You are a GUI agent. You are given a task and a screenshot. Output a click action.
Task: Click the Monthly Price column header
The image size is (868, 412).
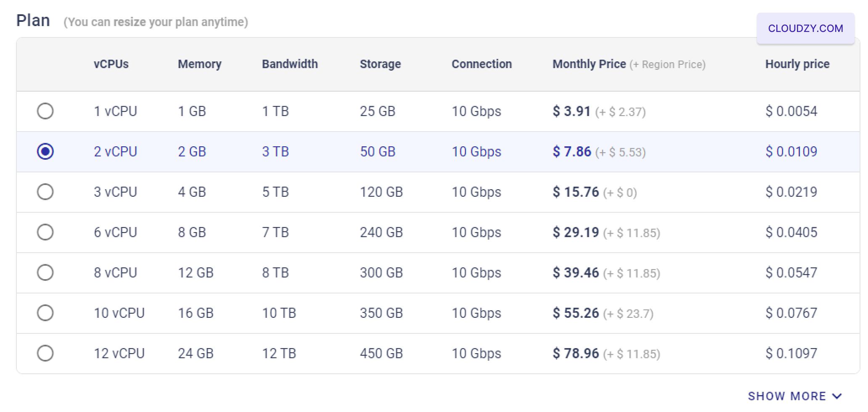pos(589,64)
